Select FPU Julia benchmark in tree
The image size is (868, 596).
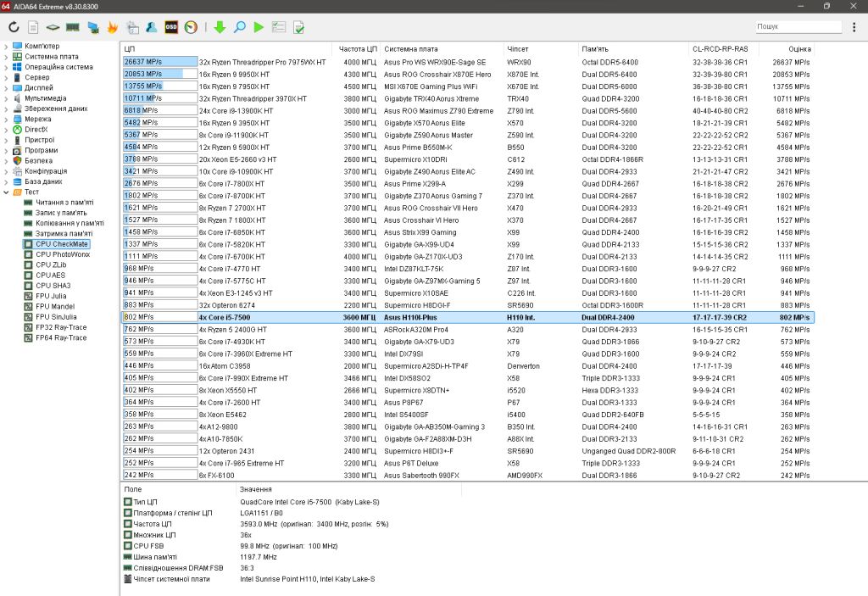(x=51, y=296)
